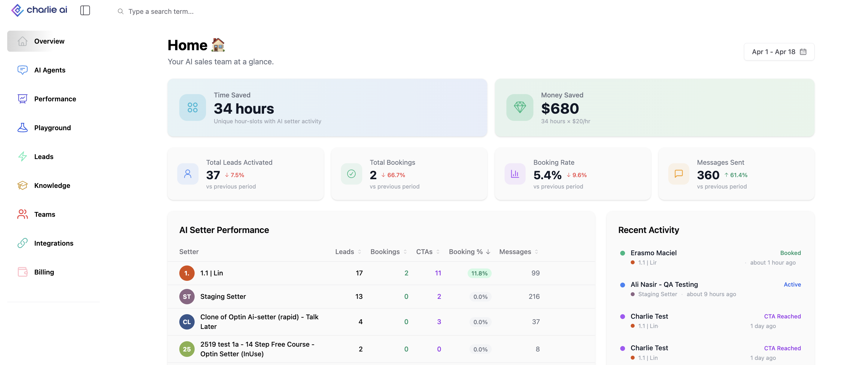Sort table by Bookings column
The width and height of the screenshot is (868, 365).
[389, 252]
